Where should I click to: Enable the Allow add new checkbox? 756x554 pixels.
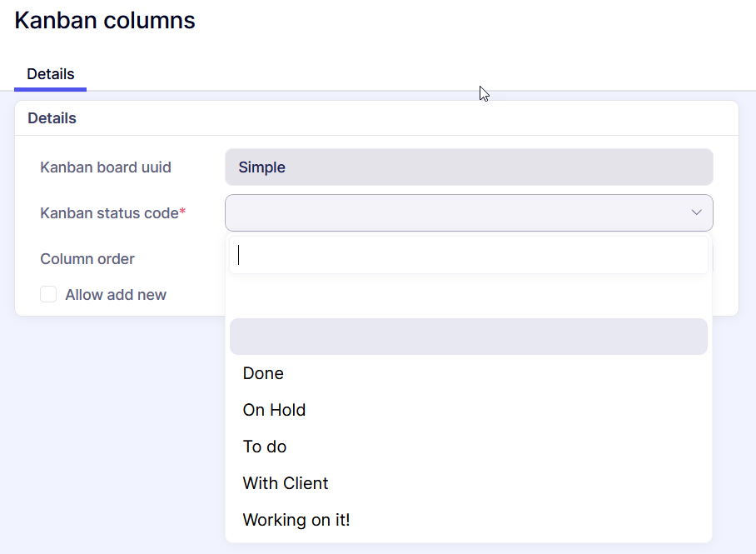tap(49, 295)
